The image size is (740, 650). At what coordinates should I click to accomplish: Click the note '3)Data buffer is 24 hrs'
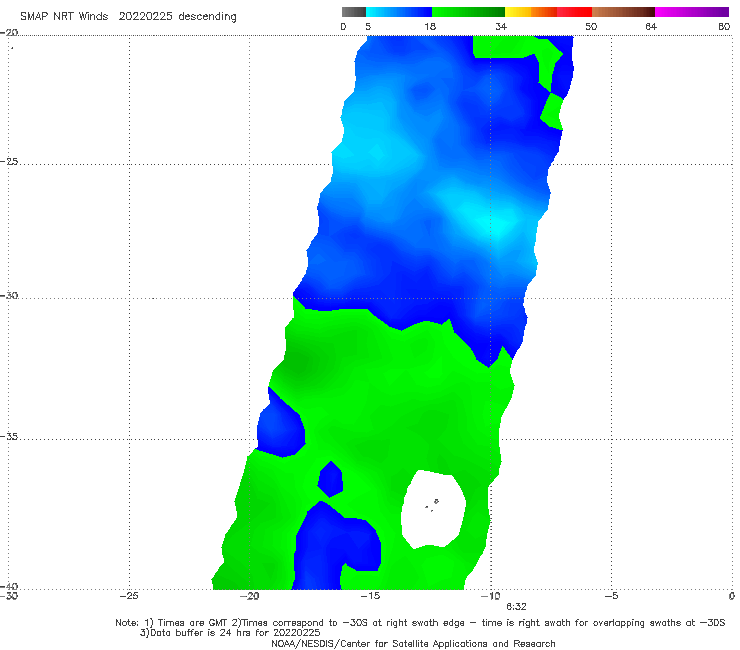pos(230,633)
